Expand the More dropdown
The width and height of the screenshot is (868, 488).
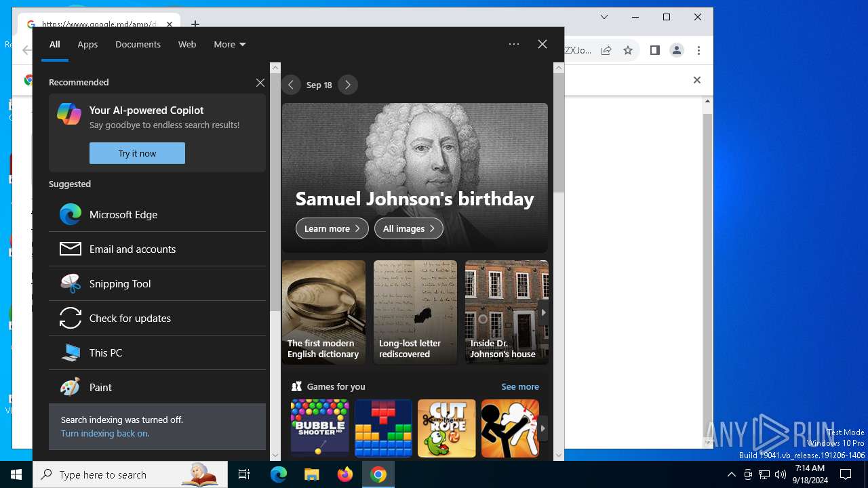pyautogui.click(x=230, y=44)
